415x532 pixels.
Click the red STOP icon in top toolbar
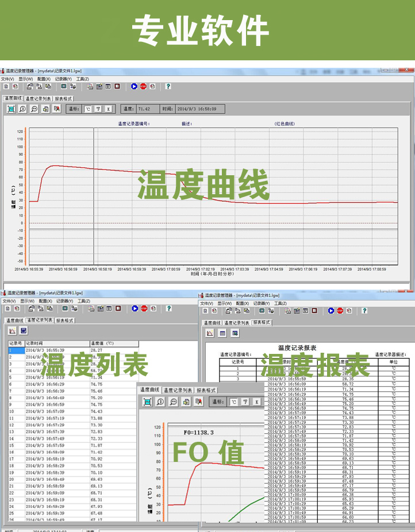(x=143, y=86)
